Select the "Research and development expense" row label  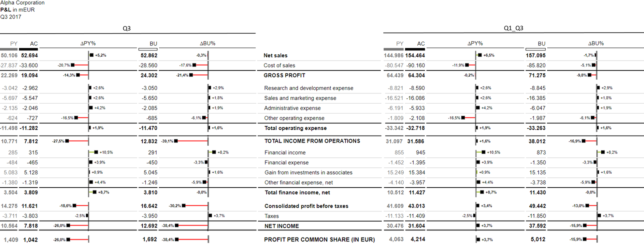click(x=308, y=88)
